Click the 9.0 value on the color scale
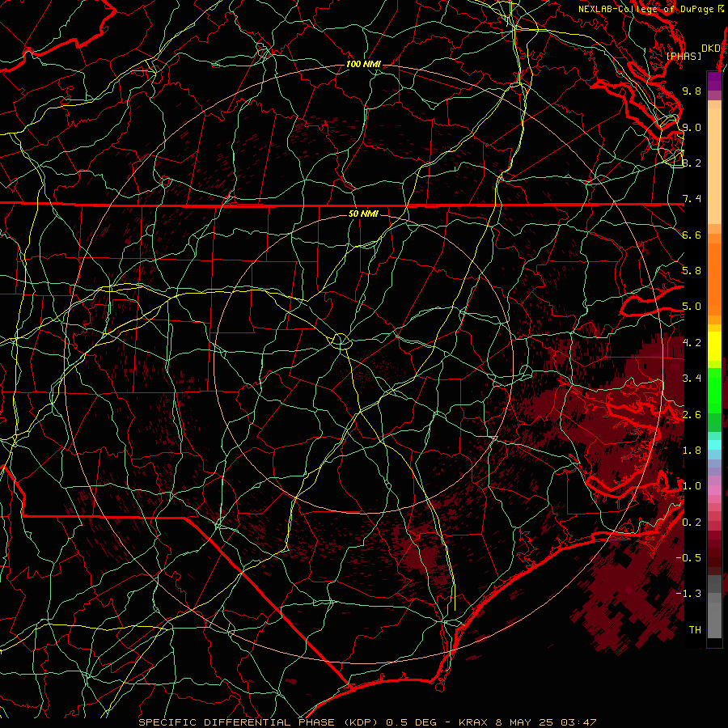 [692, 127]
